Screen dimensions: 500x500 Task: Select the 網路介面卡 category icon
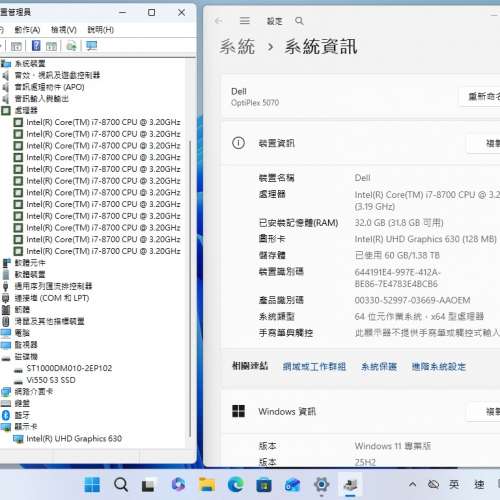(6, 392)
